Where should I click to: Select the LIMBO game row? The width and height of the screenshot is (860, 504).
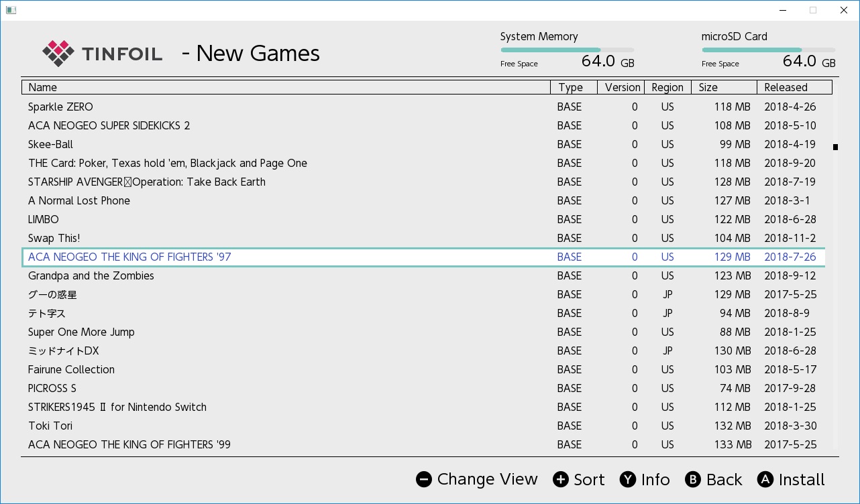click(424, 219)
